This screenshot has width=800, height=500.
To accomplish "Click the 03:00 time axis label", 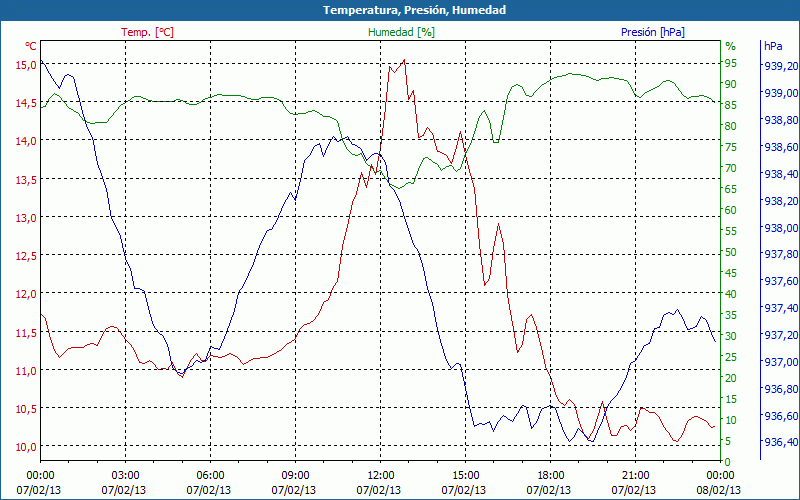I will pos(125,476).
